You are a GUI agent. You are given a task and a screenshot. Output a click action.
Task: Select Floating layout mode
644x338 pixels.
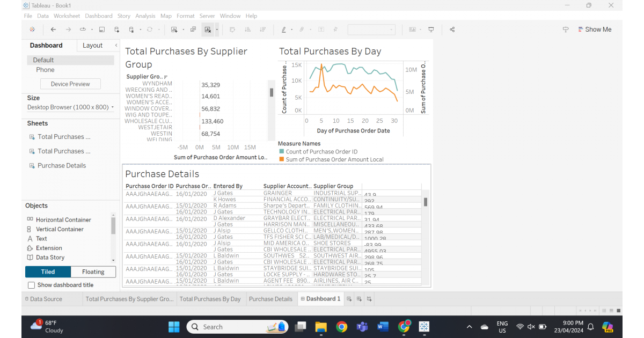point(93,271)
